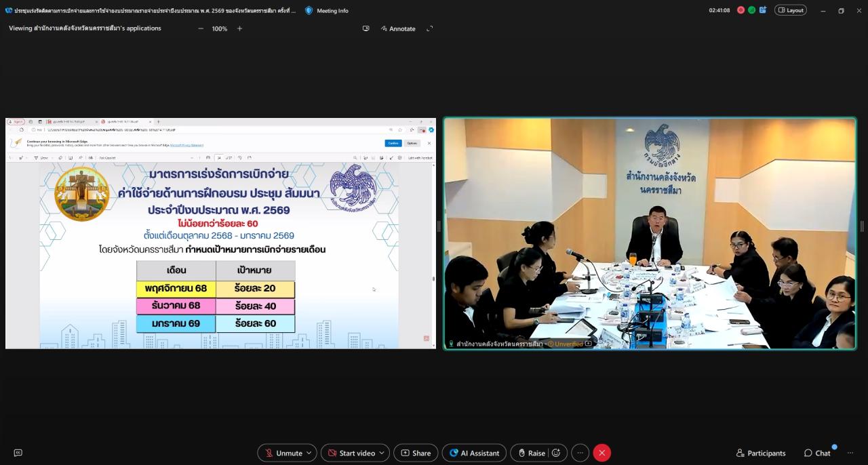Open the emoji reactions icon
This screenshot has height=465, width=868.
[x=556, y=453]
